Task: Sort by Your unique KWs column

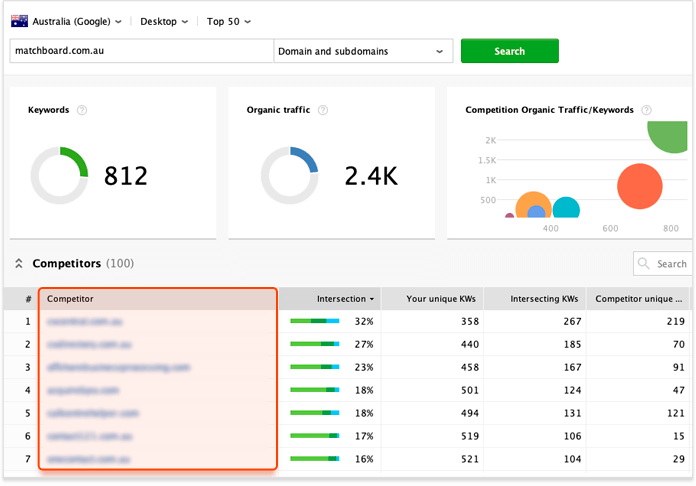Action: point(432,299)
